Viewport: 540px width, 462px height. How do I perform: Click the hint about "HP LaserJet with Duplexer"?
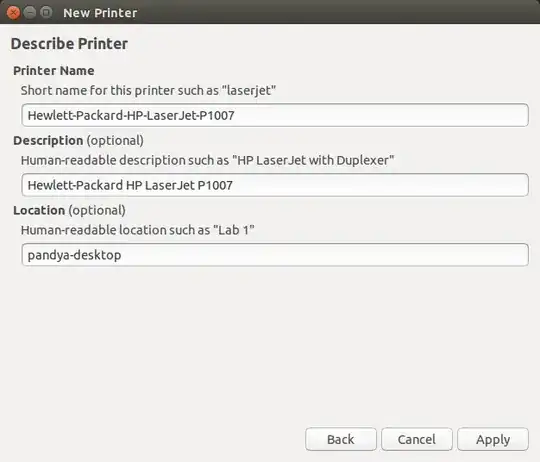click(207, 160)
